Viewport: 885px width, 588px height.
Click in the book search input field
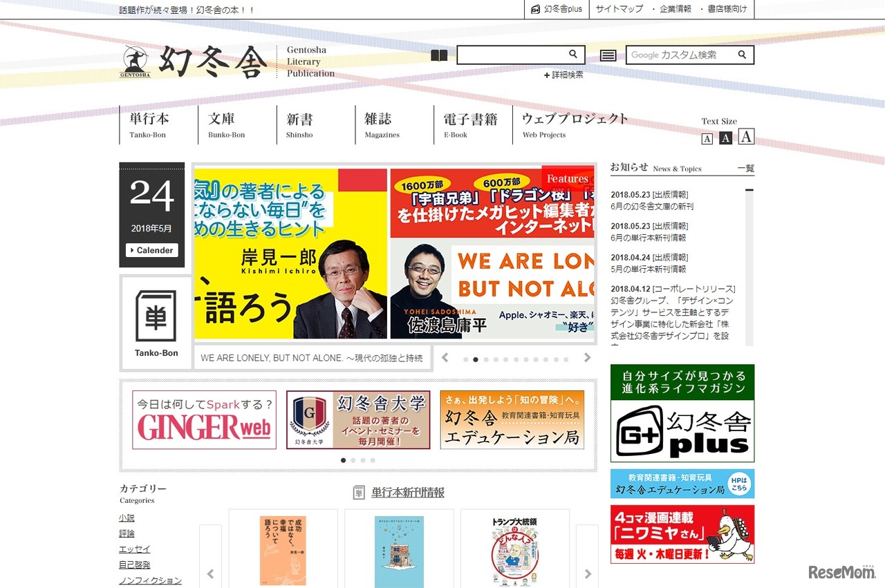pyautogui.click(x=512, y=55)
